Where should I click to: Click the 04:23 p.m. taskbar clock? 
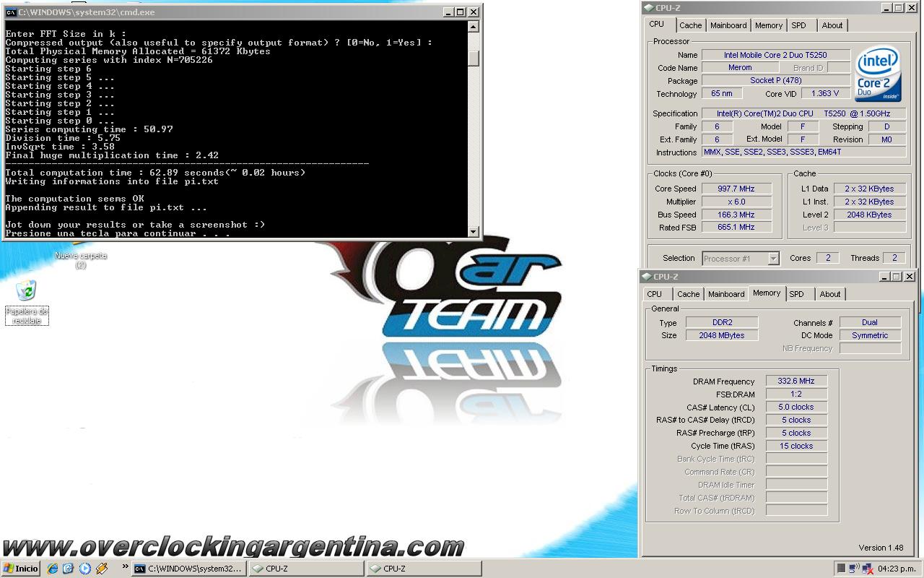(x=897, y=569)
